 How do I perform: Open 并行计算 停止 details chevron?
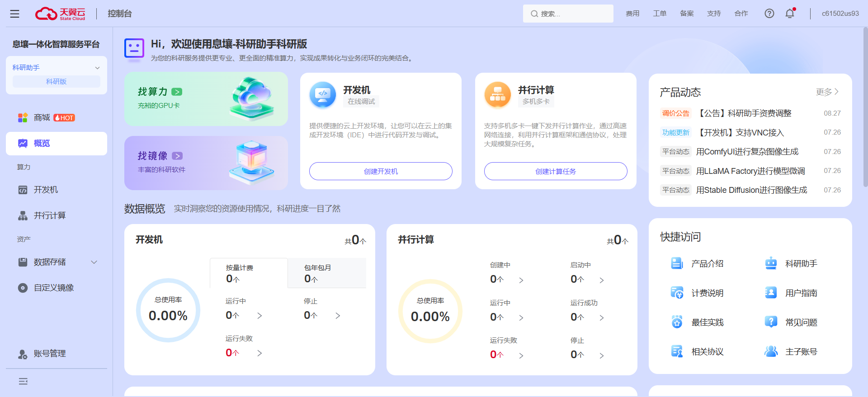602,356
